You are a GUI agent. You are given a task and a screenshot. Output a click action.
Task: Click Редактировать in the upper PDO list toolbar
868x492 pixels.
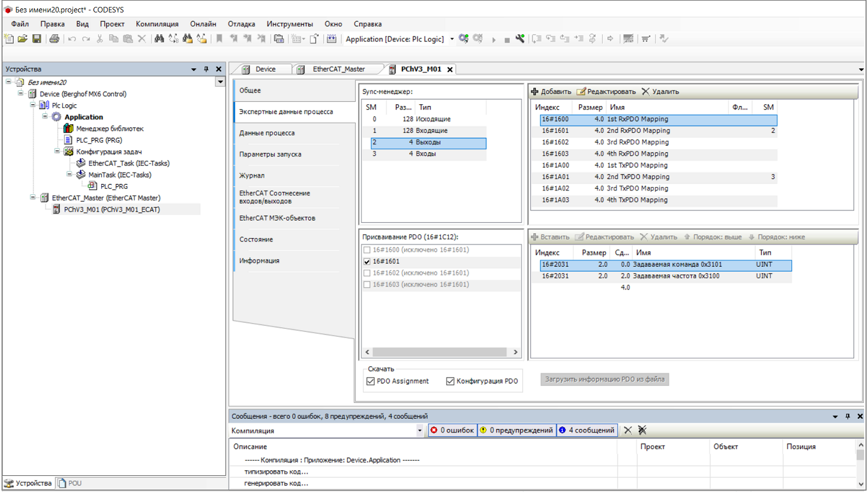coord(606,92)
